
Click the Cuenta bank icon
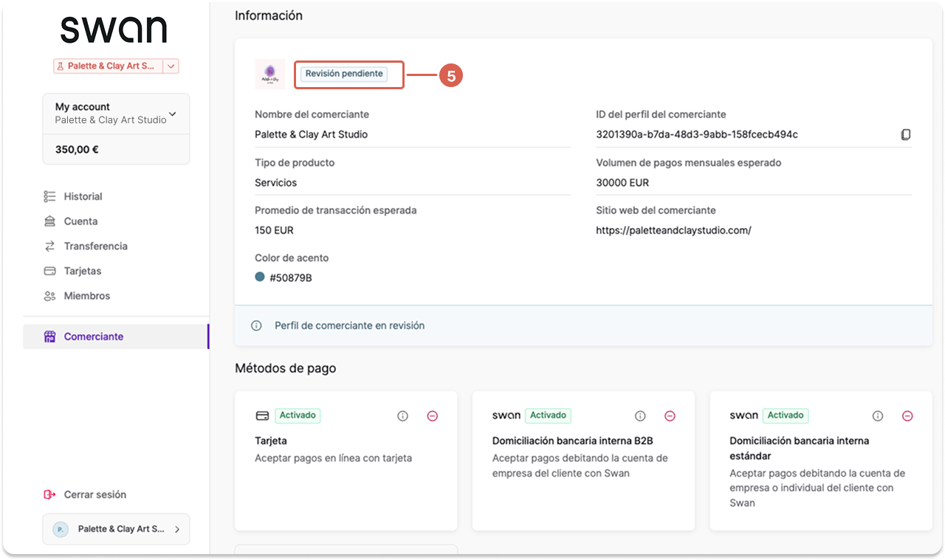tap(50, 221)
